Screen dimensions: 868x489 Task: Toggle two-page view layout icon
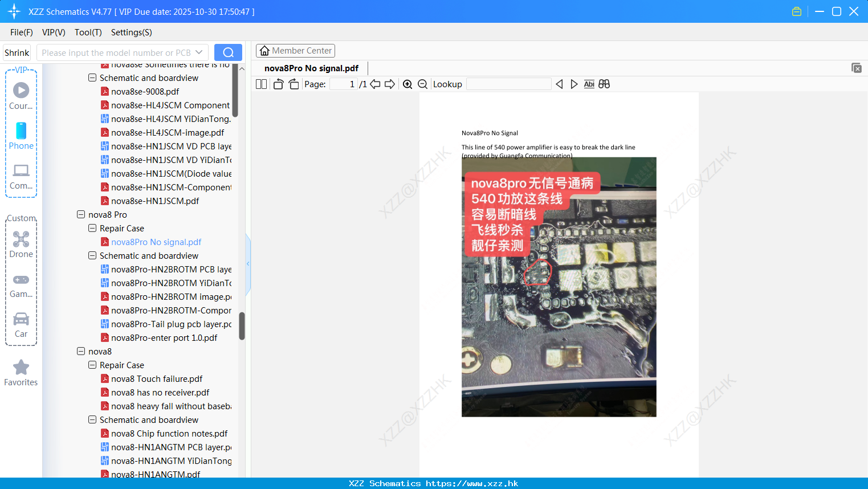click(261, 84)
